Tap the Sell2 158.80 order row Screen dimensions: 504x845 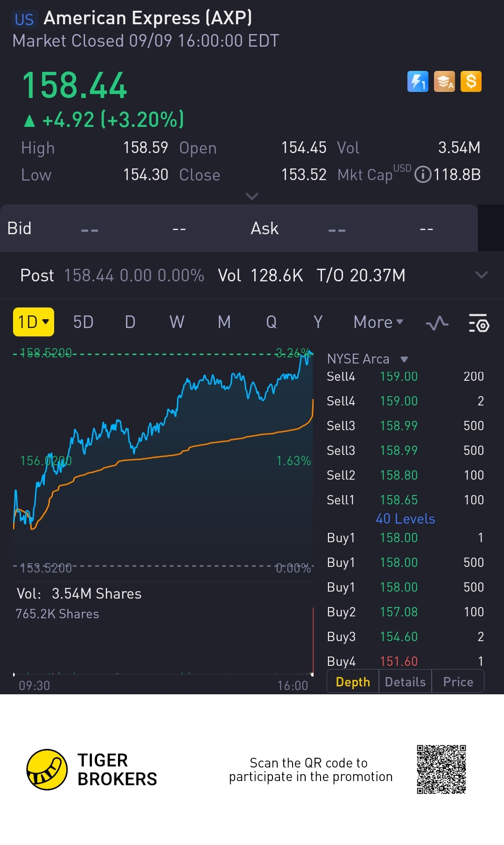point(405,475)
